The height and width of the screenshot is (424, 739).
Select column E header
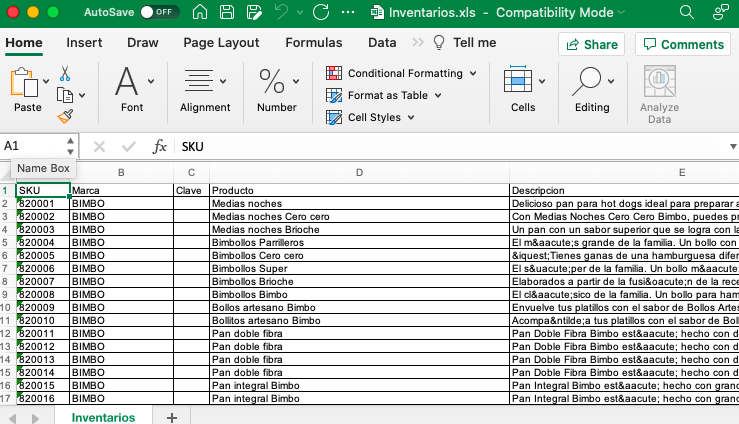point(624,173)
